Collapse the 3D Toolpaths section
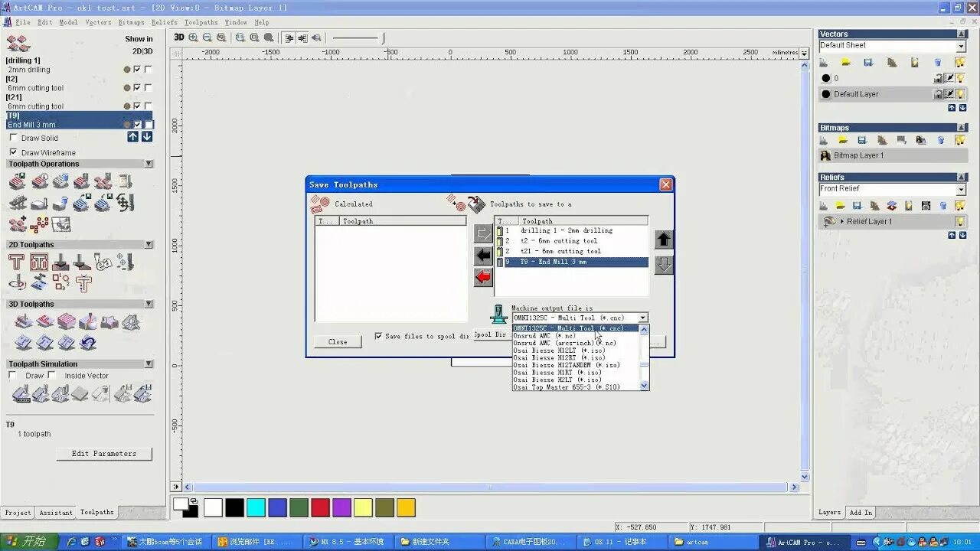 coord(149,305)
